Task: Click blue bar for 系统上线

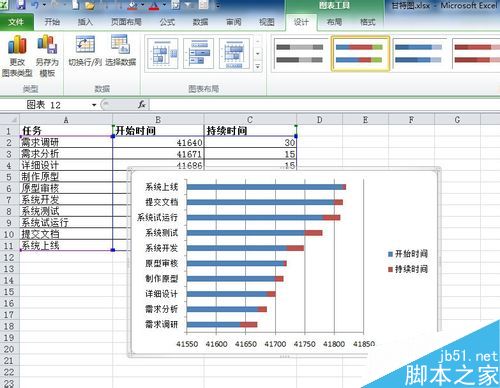Action: tap(265, 187)
